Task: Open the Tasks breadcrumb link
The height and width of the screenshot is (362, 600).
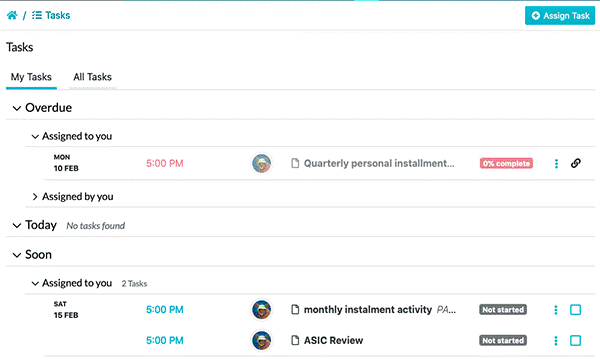Action: click(51, 15)
